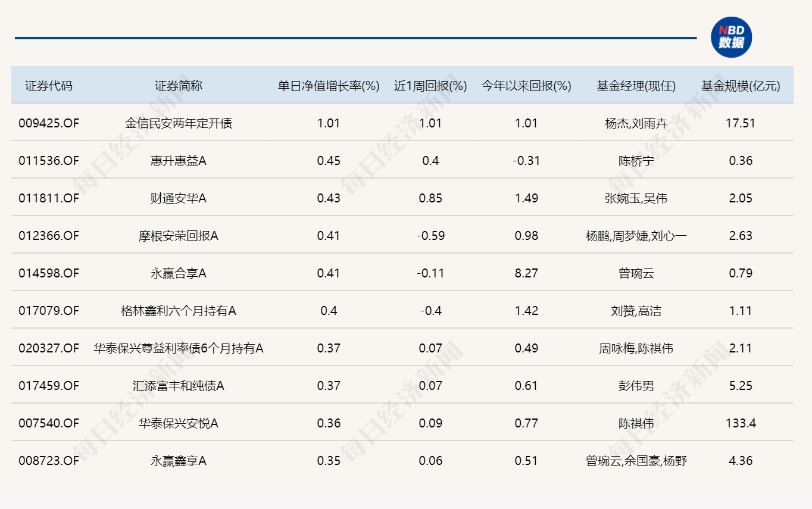Image resolution: width=812 pixels, height=509 pixels.
Task: Select fund manager 张婉玉,吴伟
Action: (x=636, y=198)
